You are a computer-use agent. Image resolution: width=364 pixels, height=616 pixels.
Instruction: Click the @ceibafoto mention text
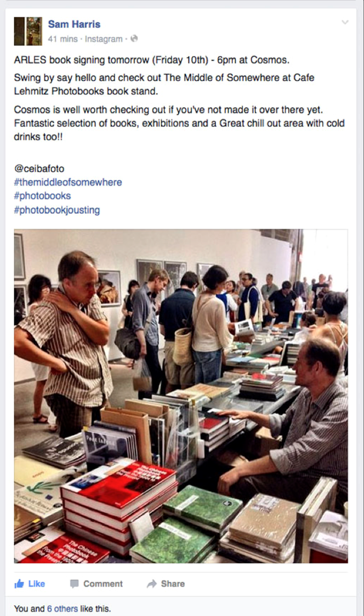coord(39,169)
